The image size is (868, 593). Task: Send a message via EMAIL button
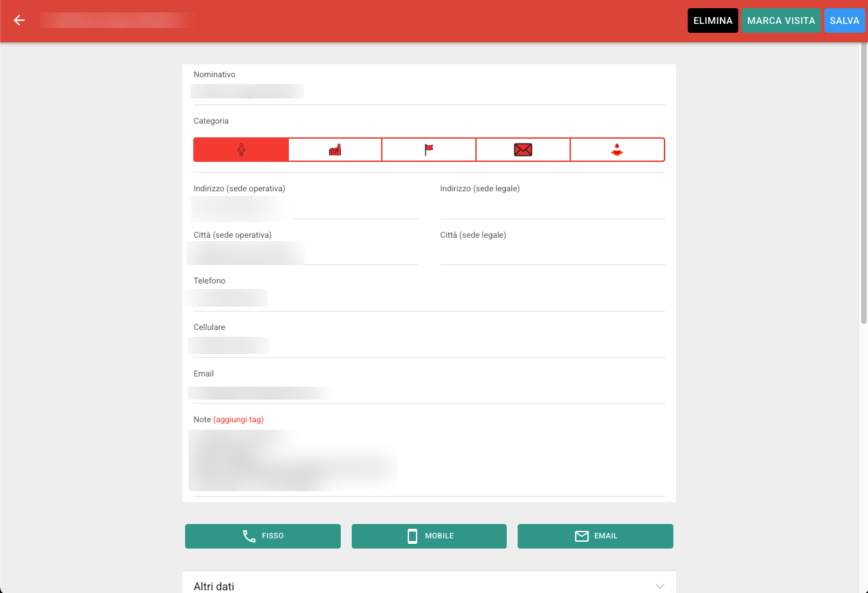click(x=596, y=536)
